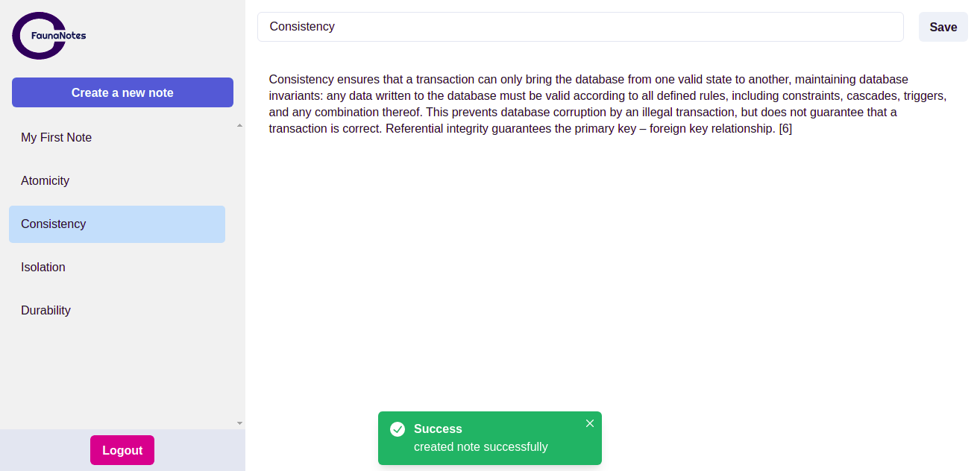Click the 'FaunaNotes' text in the logo
This screenshot has height=471, width=980.
click(59, 36)
